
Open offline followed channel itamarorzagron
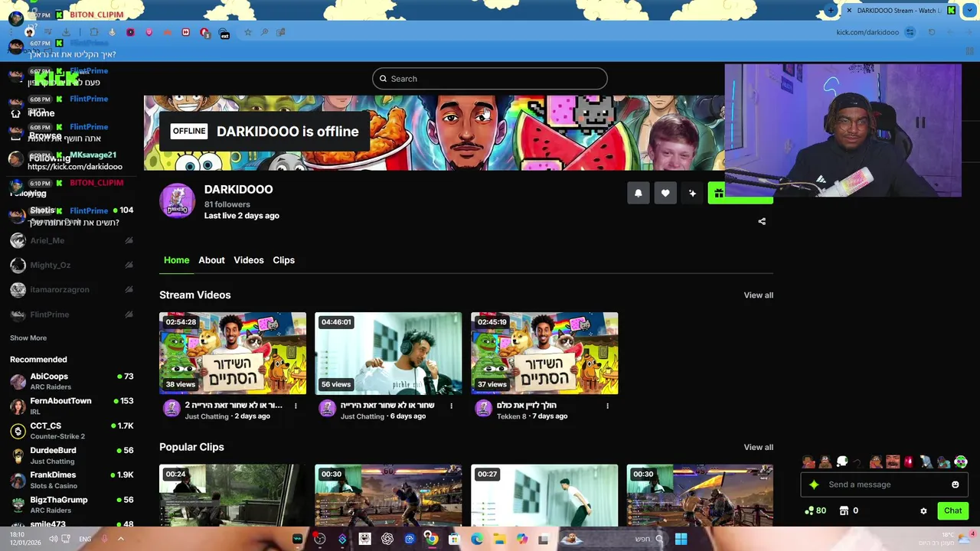point(72,289)
